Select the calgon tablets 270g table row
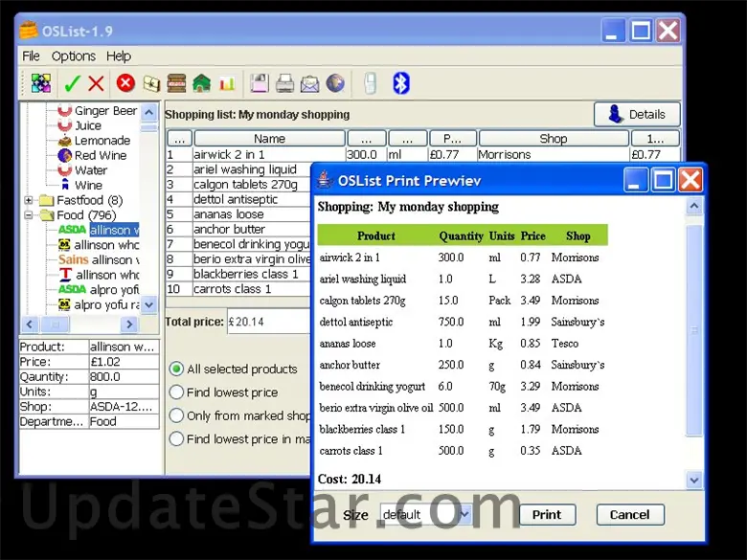The height and width of the screenshot is (560, 747). [x=238, y=185]
